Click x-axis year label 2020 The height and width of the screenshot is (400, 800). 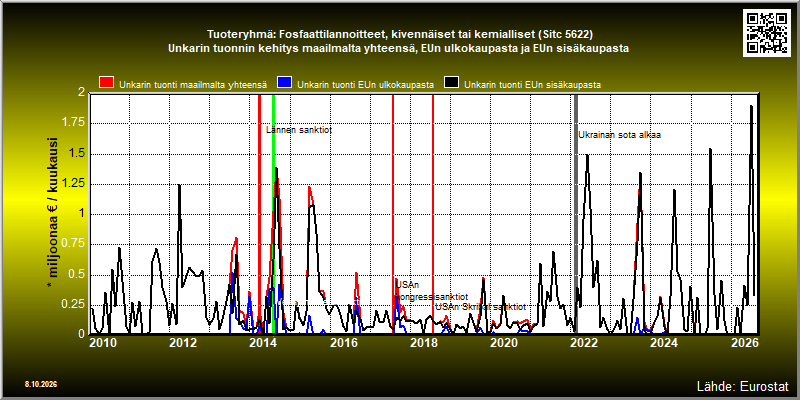click(504, 343)
